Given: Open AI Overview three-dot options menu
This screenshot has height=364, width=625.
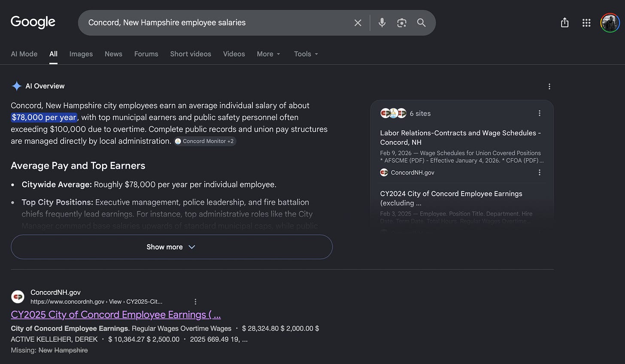Looking at the screenshot, I should coord(549,86).
